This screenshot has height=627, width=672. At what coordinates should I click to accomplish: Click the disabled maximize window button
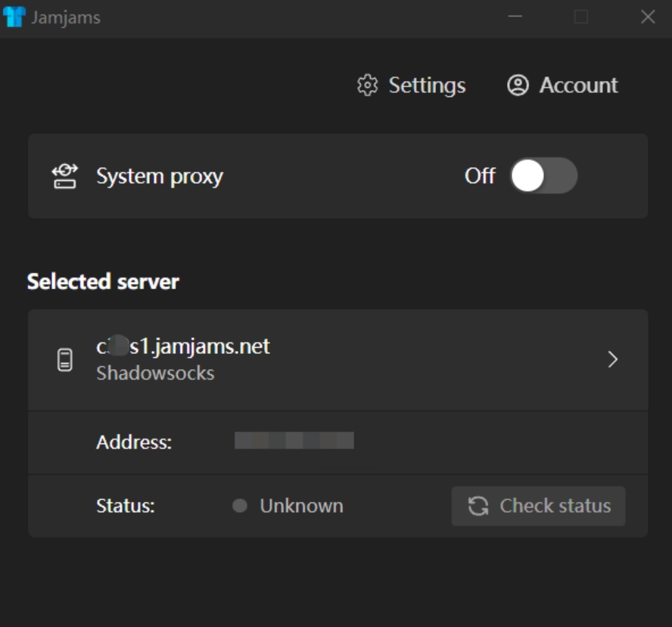pos(580,17)
